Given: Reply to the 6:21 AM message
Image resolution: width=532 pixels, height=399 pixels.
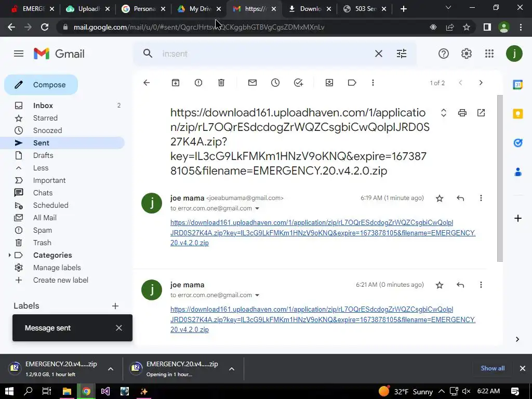Looking at the screenshot, I should pos(460,285).
